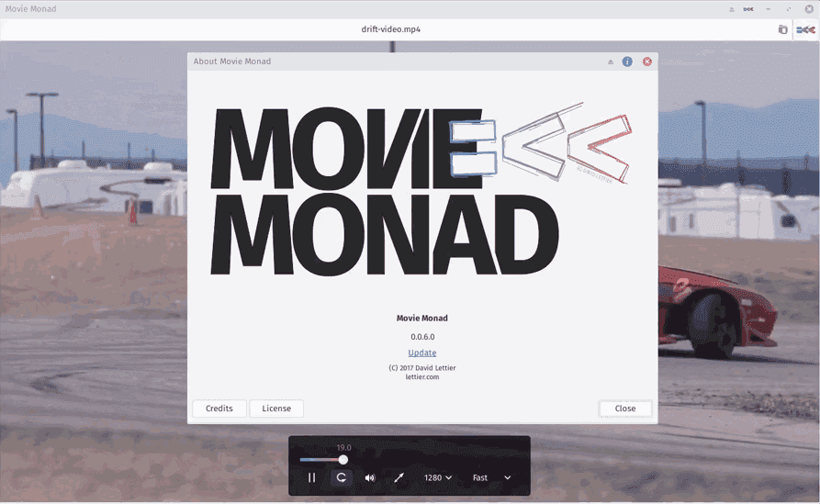Click the seek slider handle
Screen dimensions: 820x504
tap(343, 460)
